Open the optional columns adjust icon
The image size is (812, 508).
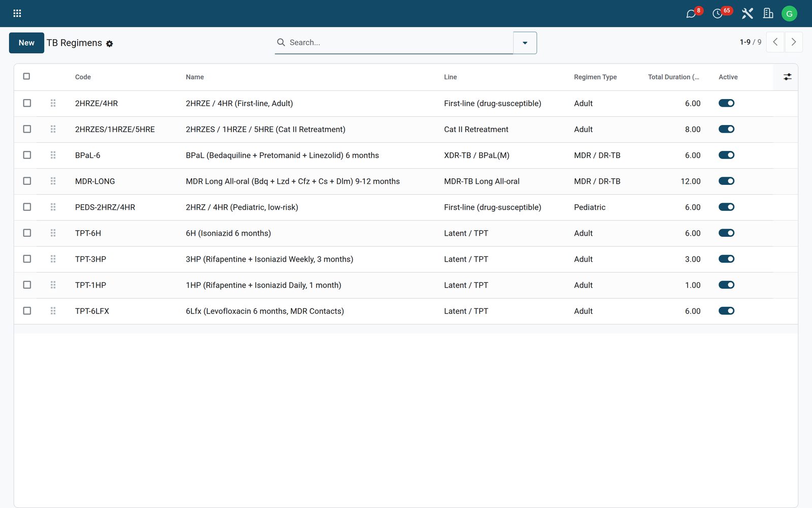(x=787, y=77)
